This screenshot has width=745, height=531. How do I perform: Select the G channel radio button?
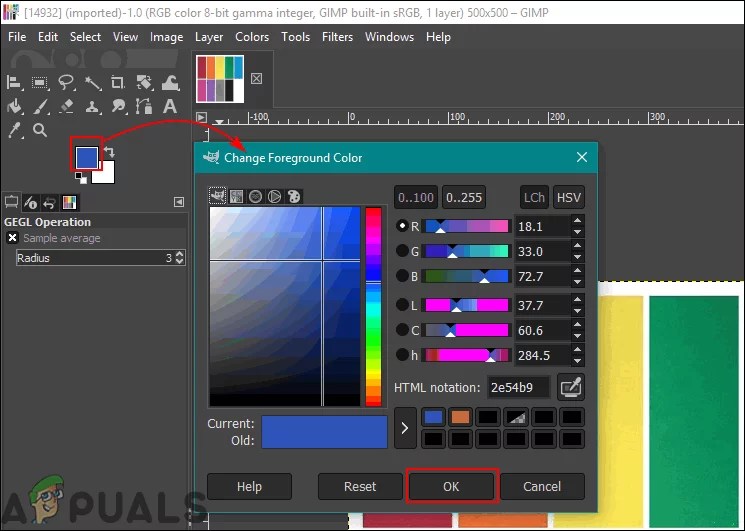[402, 251]
